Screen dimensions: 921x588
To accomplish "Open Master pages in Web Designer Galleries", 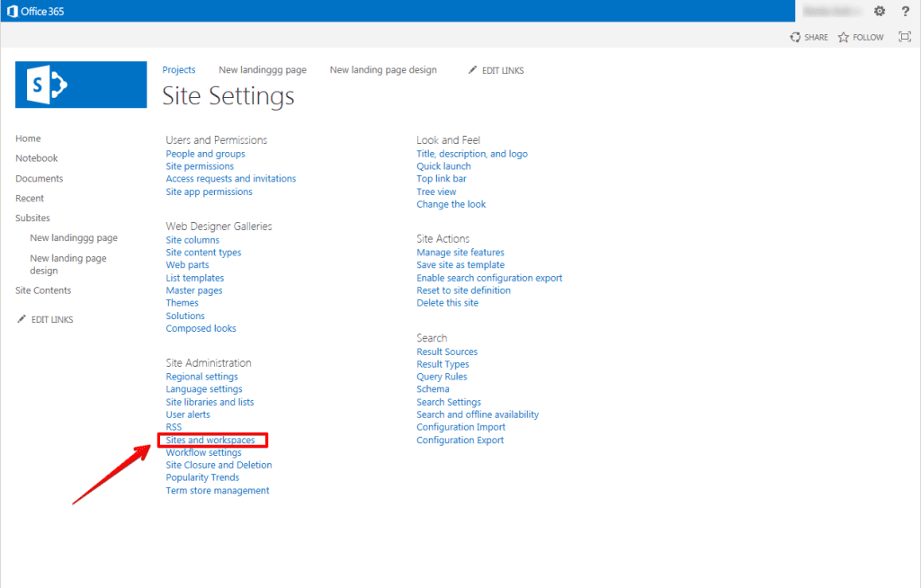I will point(193,290).
